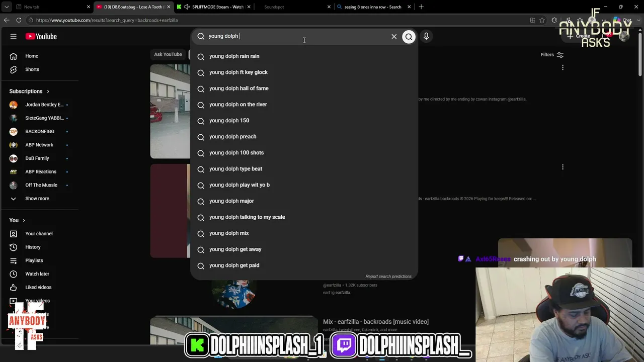Screen dimensions: 644x362
Task: Open a new browser tab with plus
Action: tap(421, 7)
